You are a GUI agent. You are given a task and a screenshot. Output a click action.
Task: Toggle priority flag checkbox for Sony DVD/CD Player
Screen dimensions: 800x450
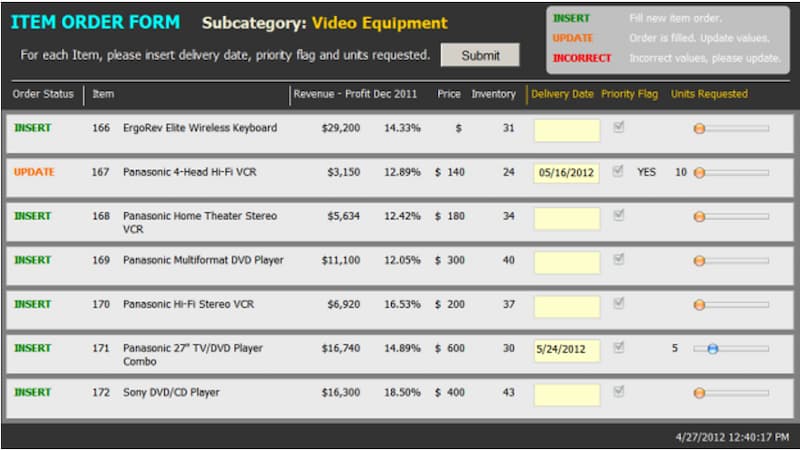[x=620, y=392]
